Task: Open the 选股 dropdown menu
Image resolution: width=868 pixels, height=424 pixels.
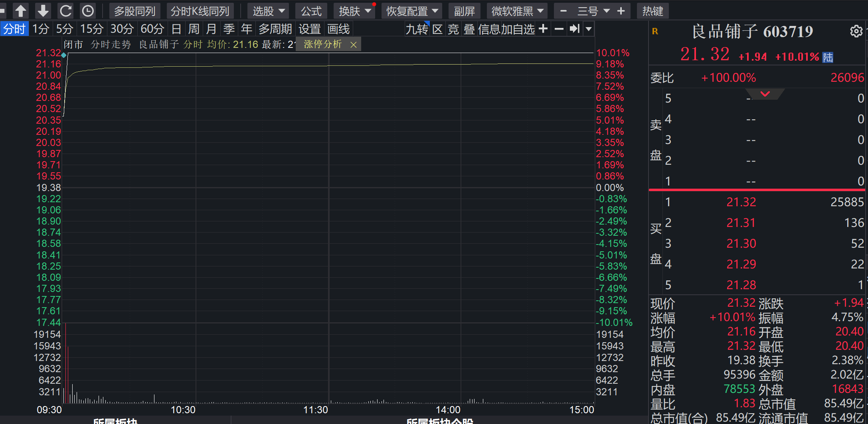Action: coord(269,11)
